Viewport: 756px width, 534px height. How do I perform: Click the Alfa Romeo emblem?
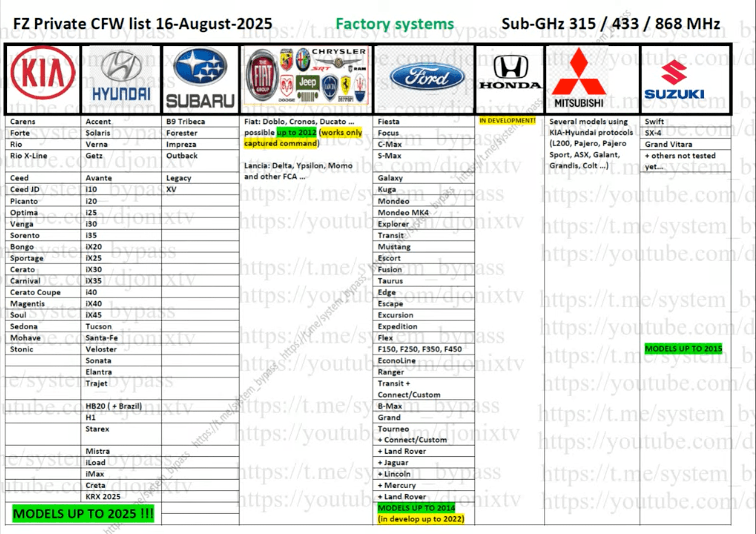click(x=303, y=60)
